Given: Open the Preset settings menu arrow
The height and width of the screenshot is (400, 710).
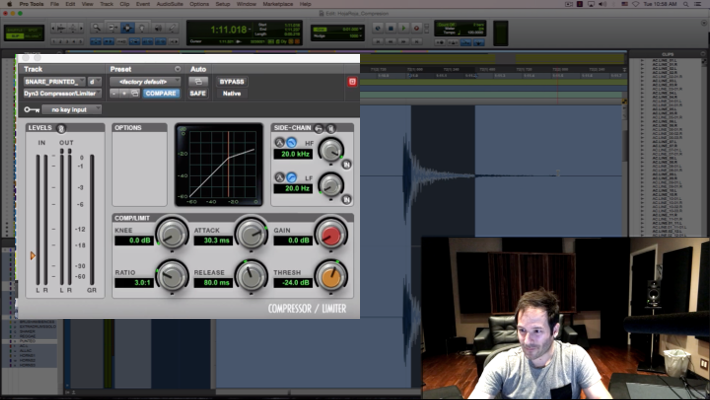Looking at the screenshot, I should [178, 69].
